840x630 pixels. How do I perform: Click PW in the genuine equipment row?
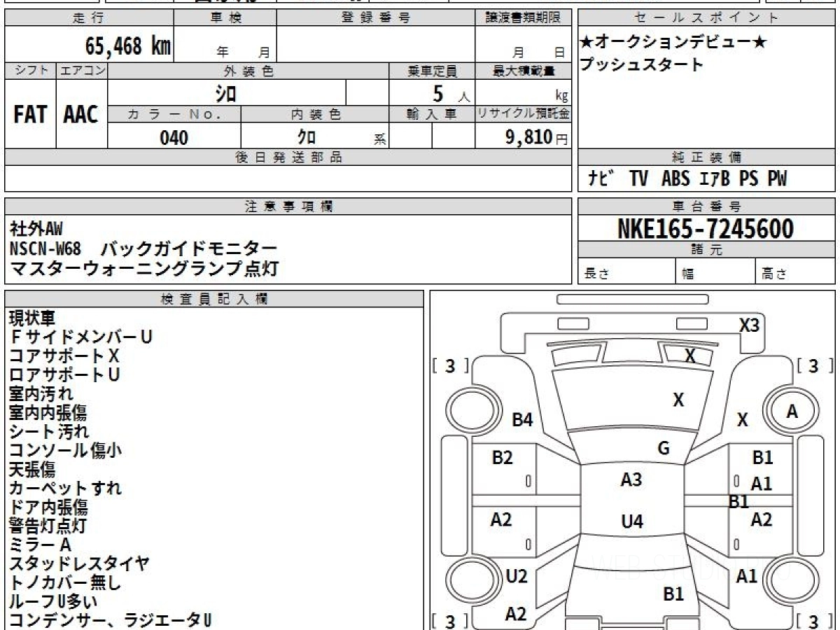777,179
